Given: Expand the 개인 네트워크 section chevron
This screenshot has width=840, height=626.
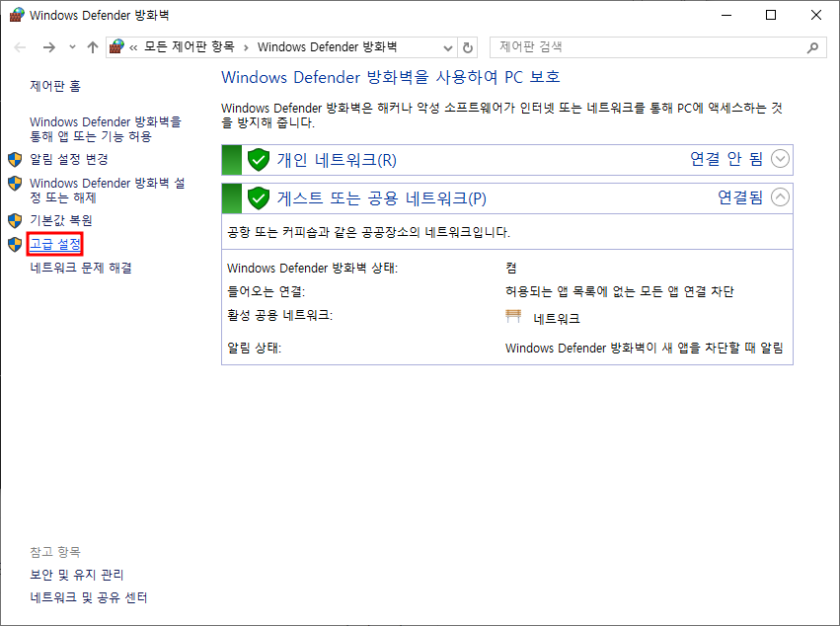Looking at the screenshot, I should (x=780, y=159).
